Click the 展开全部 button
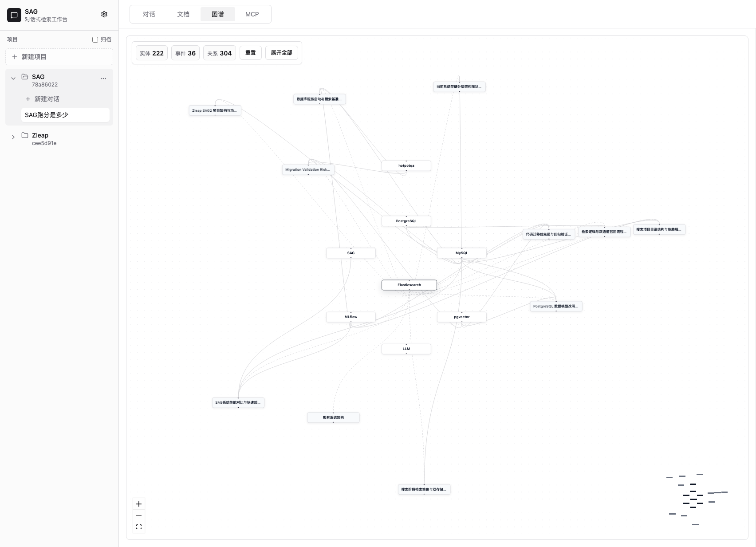756x547 pixels. pos(282,53)
